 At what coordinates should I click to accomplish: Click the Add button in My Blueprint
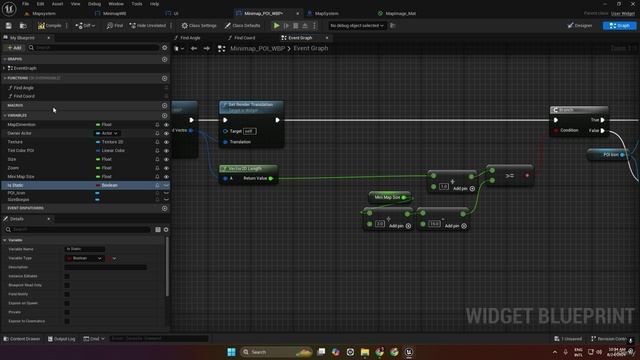coord(14,48)
